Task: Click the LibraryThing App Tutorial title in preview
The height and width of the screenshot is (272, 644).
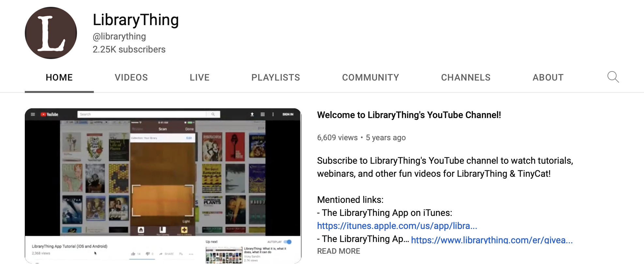Action: coord(69,247)
